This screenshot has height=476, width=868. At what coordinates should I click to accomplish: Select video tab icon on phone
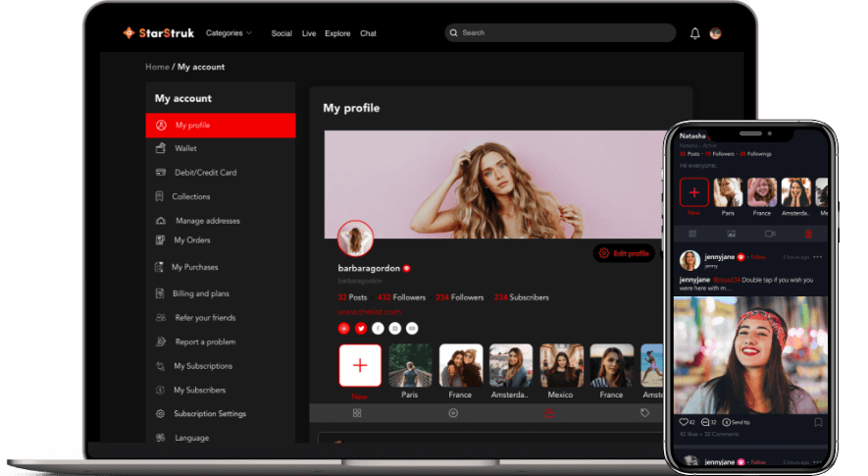(x=770, y=234)
